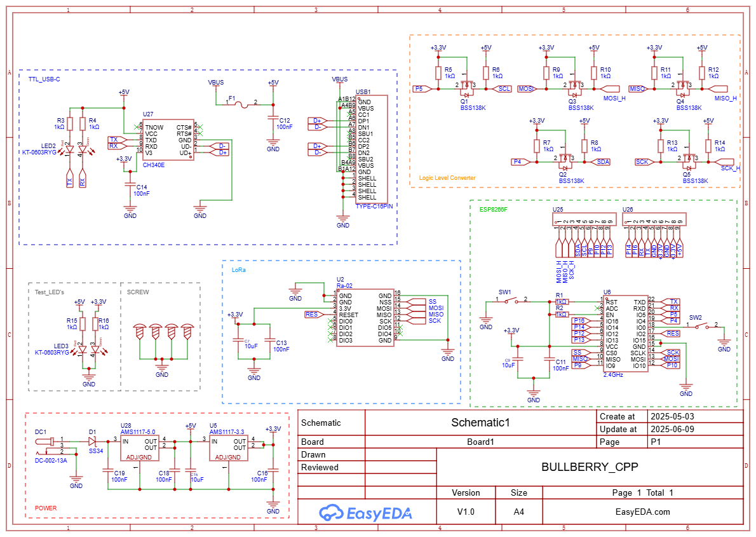This screenshot has height=537, width=756.
Task: Click the 'SCREW' block label
Action: click(138, 292)
